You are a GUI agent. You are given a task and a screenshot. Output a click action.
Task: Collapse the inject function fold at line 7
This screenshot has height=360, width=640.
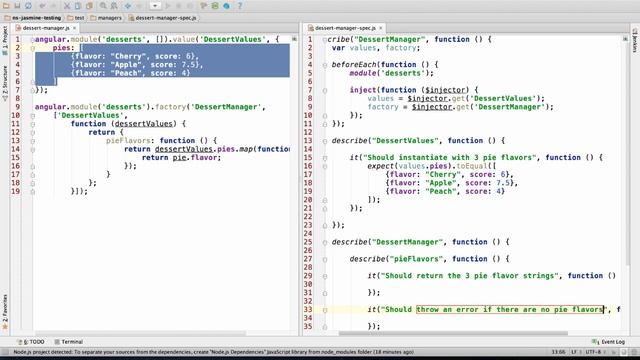[325, 91]
